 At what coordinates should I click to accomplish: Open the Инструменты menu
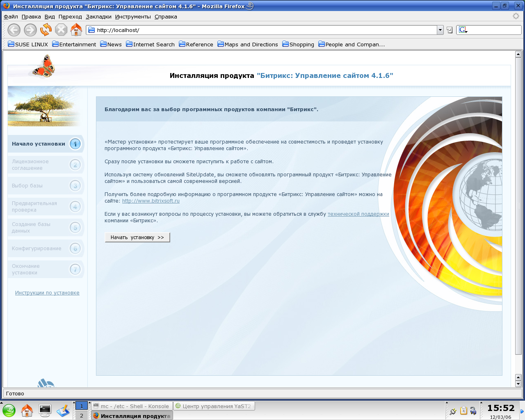133,17
